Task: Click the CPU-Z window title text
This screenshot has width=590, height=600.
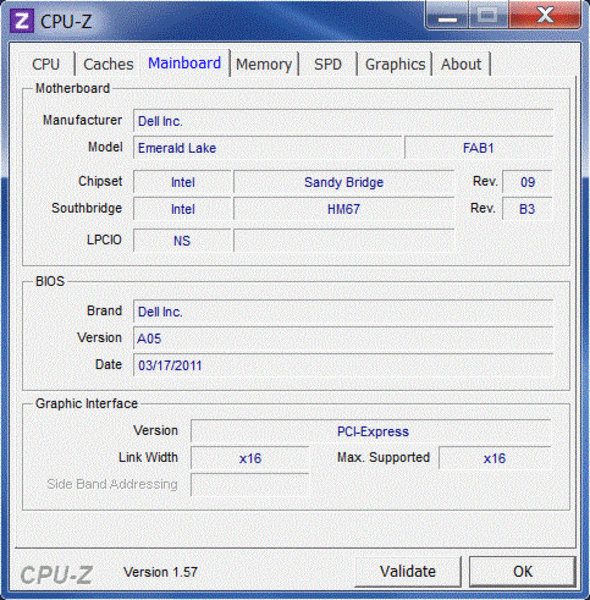Action: tap(66, 21)
